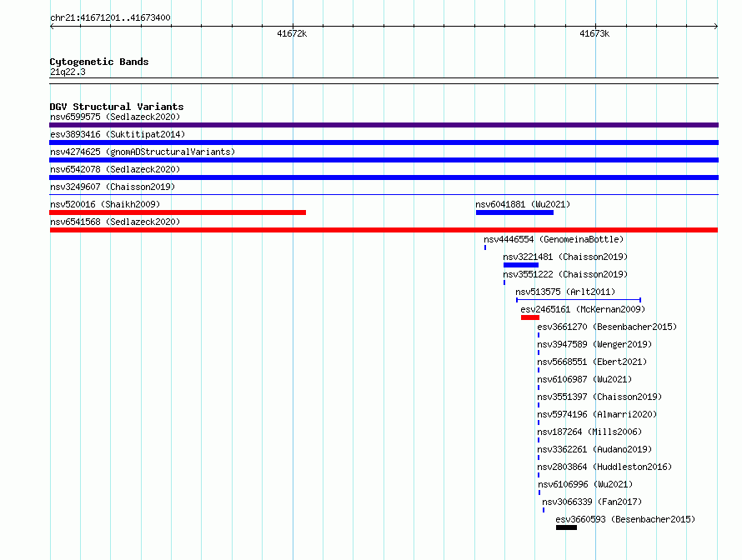This screenshot has height=560, width=742.
Task: Click the dark purple nsv6599575 variant bar
Action: [384, 125]
